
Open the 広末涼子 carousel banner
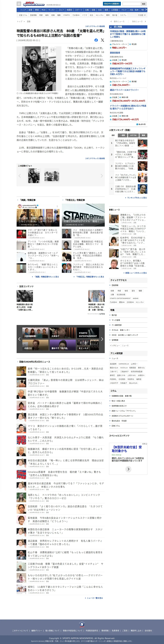62,333
